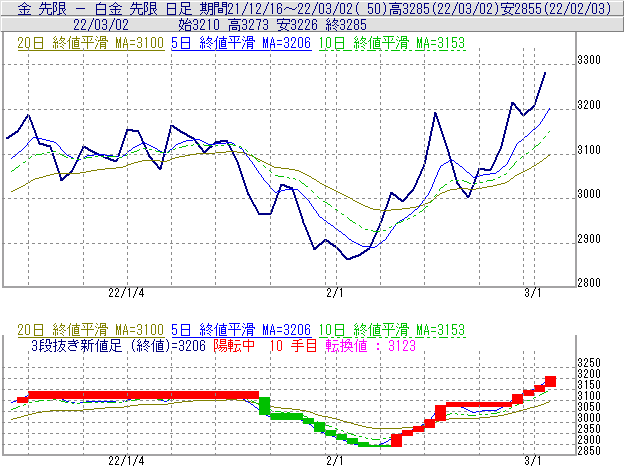The width and height of the screenshot is (624, 475).
Task: Click the closing price '終3285'
Action: pyautogui.click(x=346, y=25)
